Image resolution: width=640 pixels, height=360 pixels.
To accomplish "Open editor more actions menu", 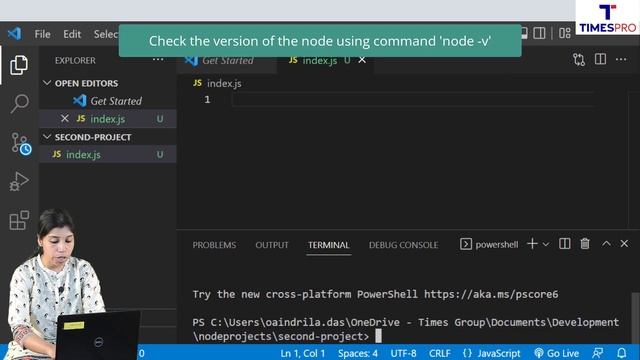I will (621, 60).
